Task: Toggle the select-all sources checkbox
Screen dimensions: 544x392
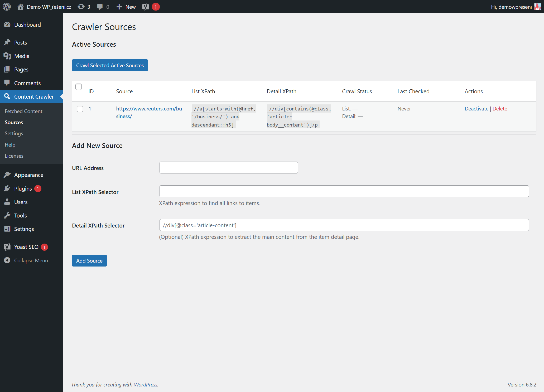Action: [x=79, y=87]
